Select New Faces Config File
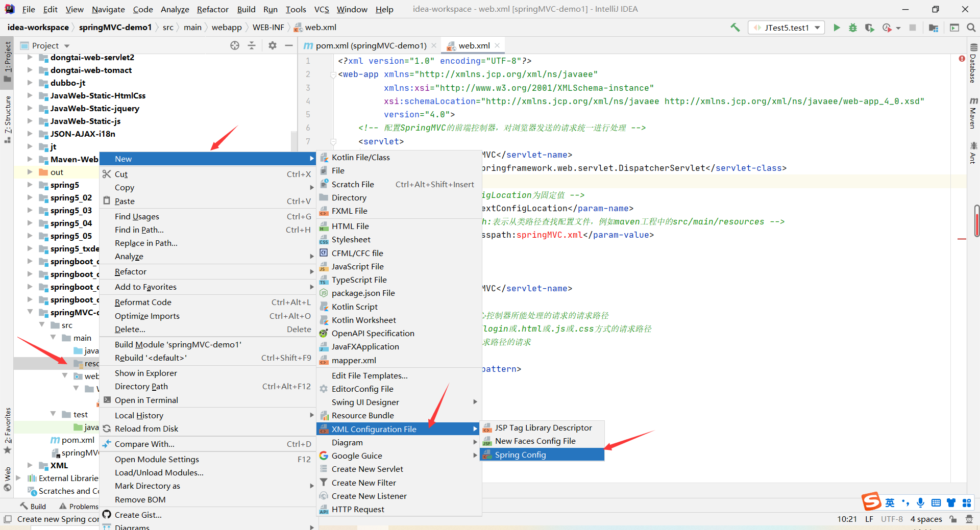The image size is (980, 530). click(543, 441)
